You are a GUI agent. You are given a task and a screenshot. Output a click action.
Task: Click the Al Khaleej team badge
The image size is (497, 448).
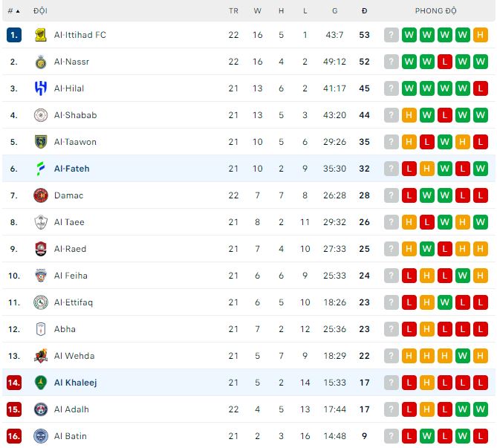41,383
